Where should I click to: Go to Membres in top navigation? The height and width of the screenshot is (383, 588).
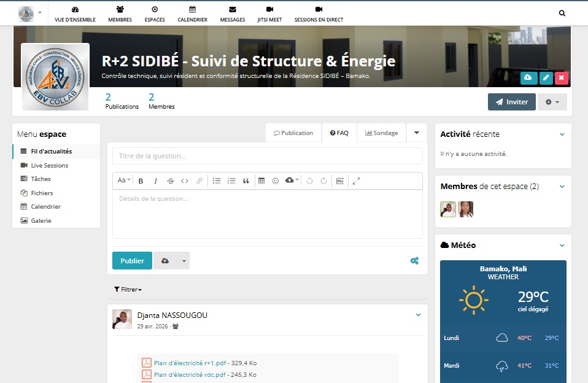click(120, 14)
